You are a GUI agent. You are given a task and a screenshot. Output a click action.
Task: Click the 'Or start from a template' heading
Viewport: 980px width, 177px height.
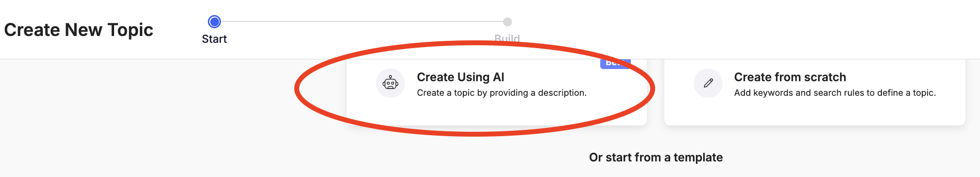pos(656,157)
